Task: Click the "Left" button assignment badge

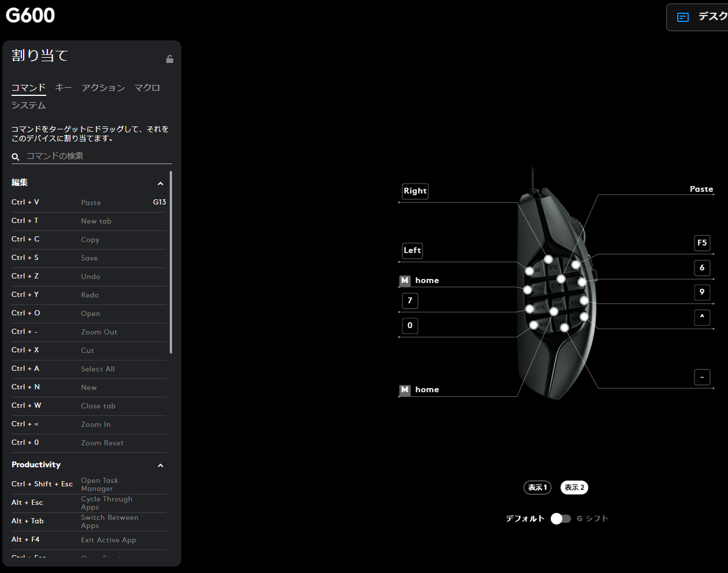Action: click(412, 251)
